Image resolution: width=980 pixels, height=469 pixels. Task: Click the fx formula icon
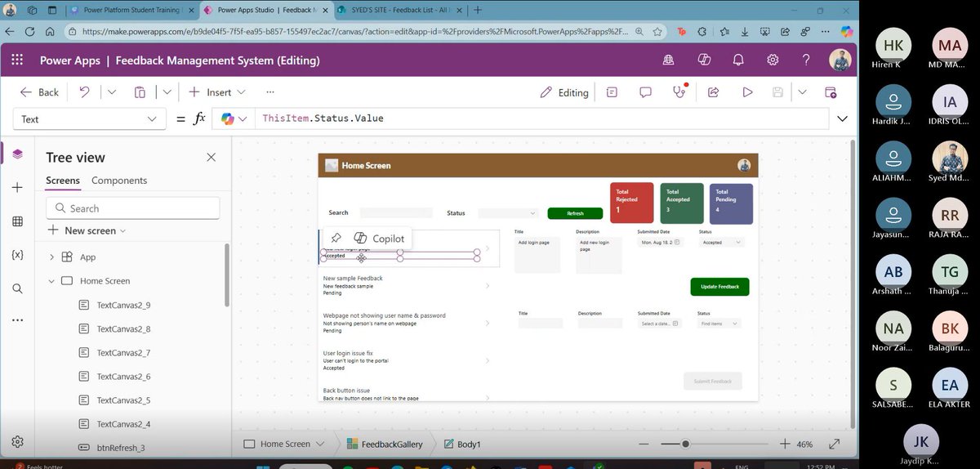pyautogui.click(x=198, y=118)
